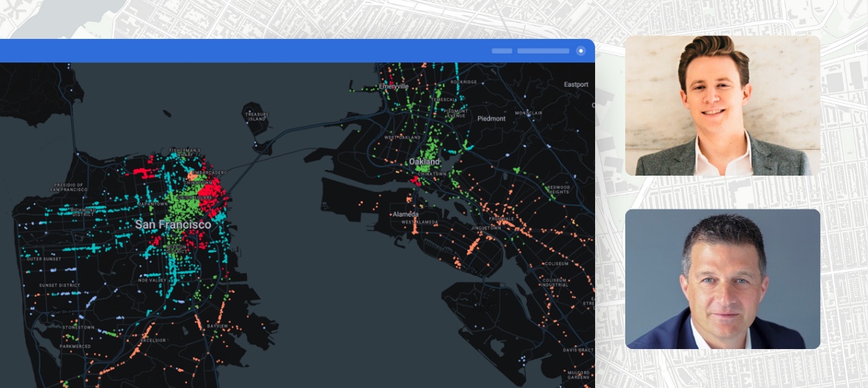Click the Temescal label
The image size is (868, 388).
tap(443, 99)
